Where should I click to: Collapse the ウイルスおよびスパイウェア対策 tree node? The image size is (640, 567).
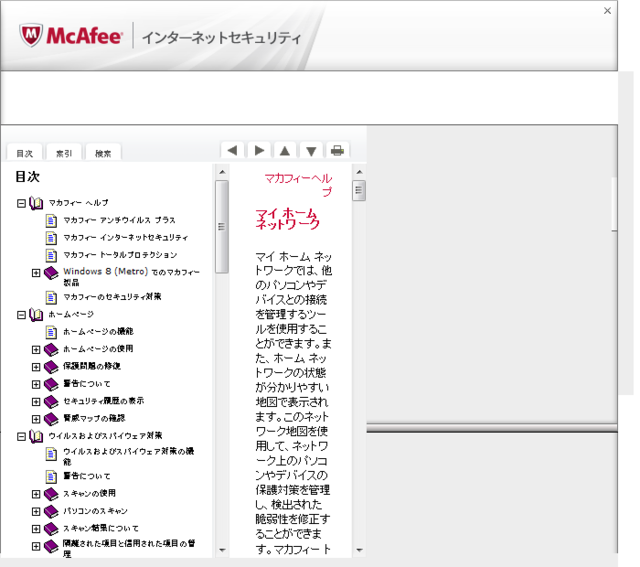pyautogui.click(x=21, y=437)
